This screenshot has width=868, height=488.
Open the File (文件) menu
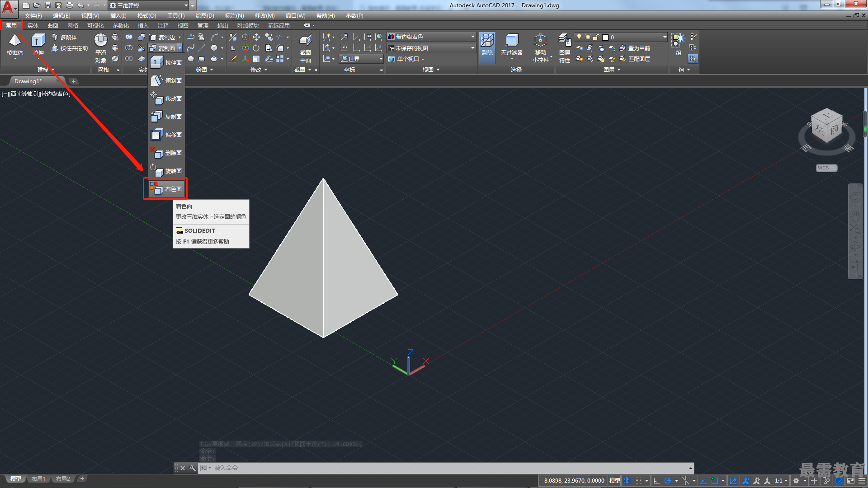pyautogui.click(x=33, y=16)
